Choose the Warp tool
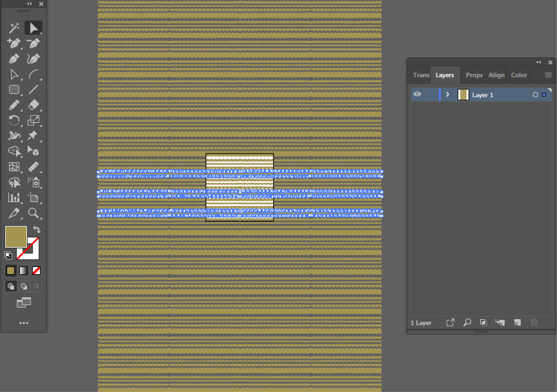The height and width of the screenshot is (392, 557). (x=14, y=136)
